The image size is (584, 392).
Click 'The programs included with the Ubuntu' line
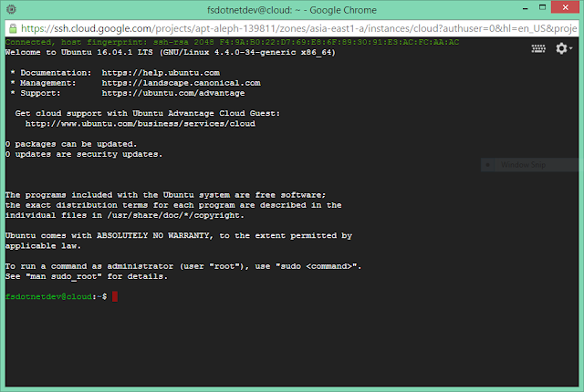click(165, 195)
